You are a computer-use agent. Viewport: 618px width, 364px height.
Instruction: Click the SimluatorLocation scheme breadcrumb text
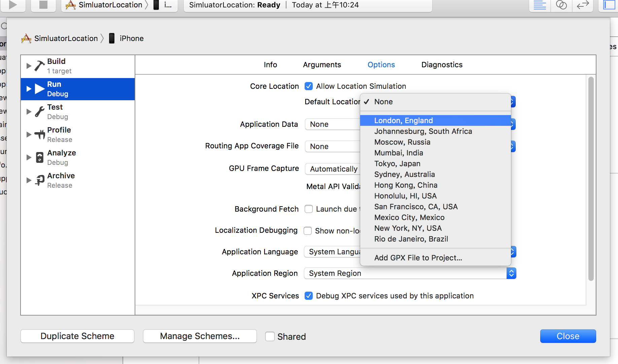pyautogui.click(x=66, y=38)
